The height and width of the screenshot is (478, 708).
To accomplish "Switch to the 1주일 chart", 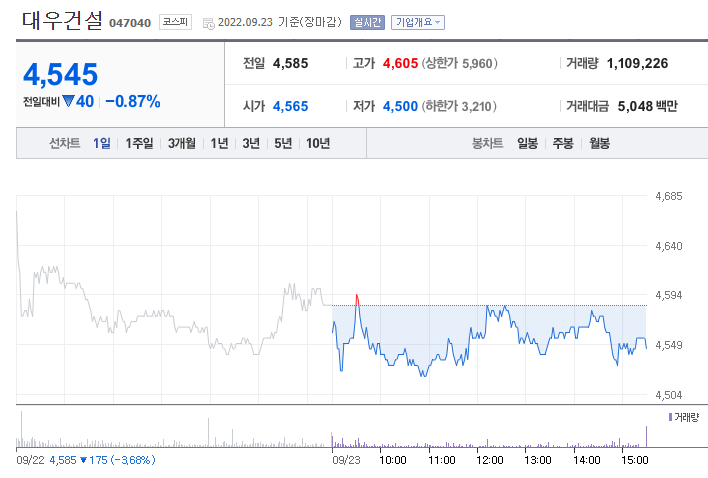I will [x=139, y=144].
